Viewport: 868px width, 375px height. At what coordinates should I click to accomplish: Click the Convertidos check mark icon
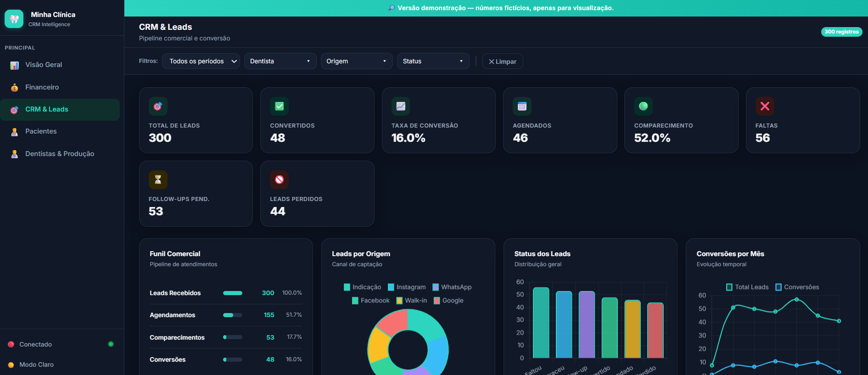tap(279, 106)
